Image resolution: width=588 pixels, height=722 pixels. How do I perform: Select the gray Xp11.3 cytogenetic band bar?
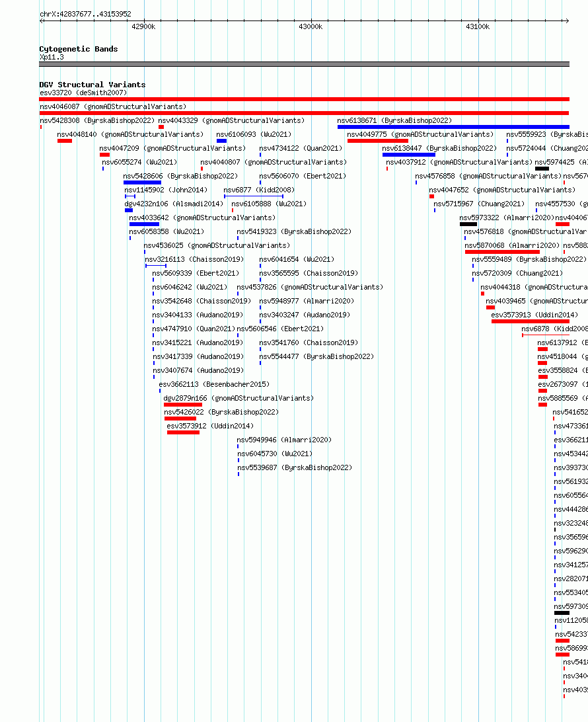(304, 65)
